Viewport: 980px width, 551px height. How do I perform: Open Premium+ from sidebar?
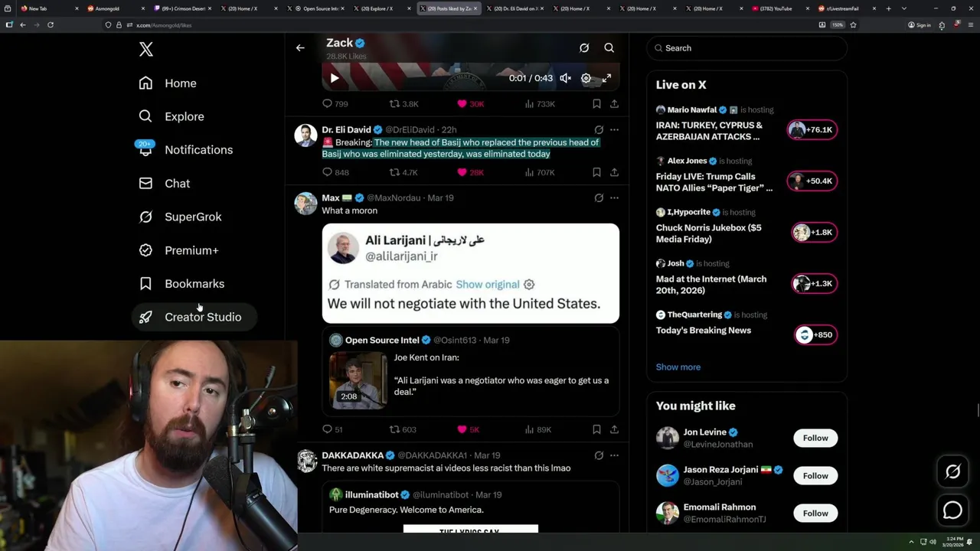[x=178, y=250]
